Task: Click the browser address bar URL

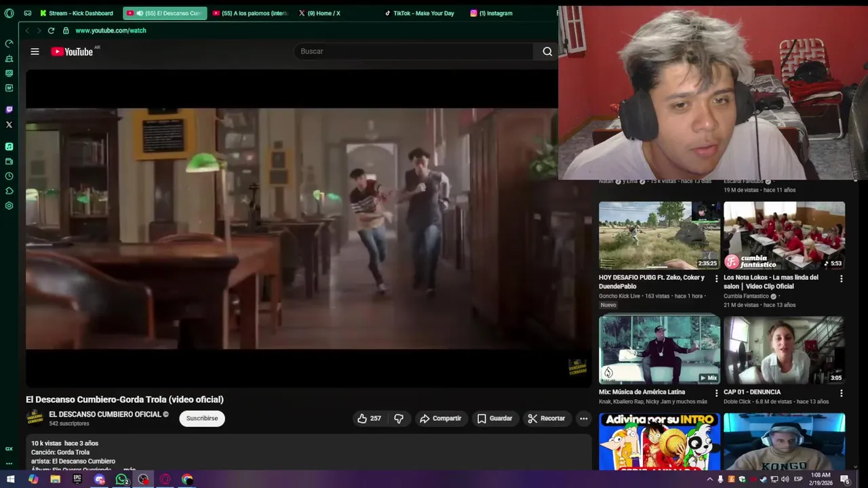Action: [111, 30]
